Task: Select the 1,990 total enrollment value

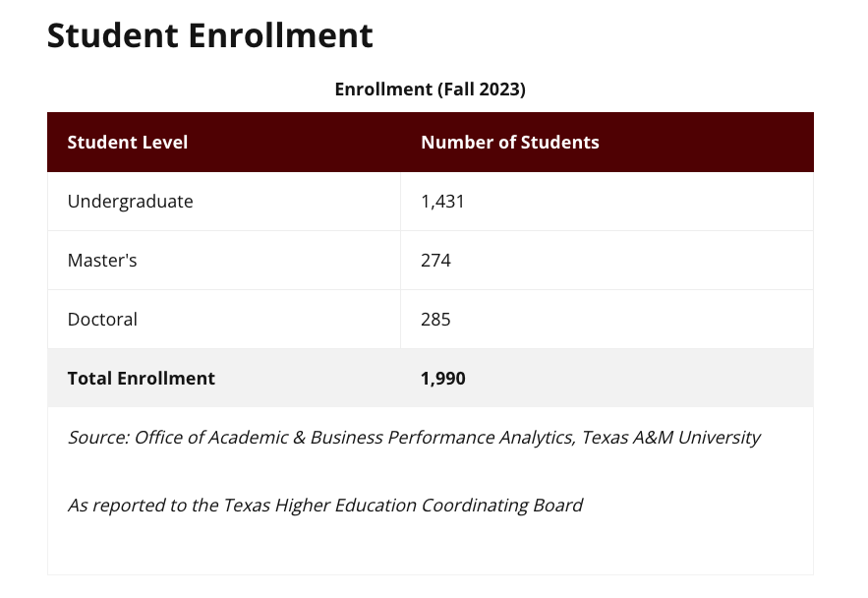Action: [x=442, y=379]
